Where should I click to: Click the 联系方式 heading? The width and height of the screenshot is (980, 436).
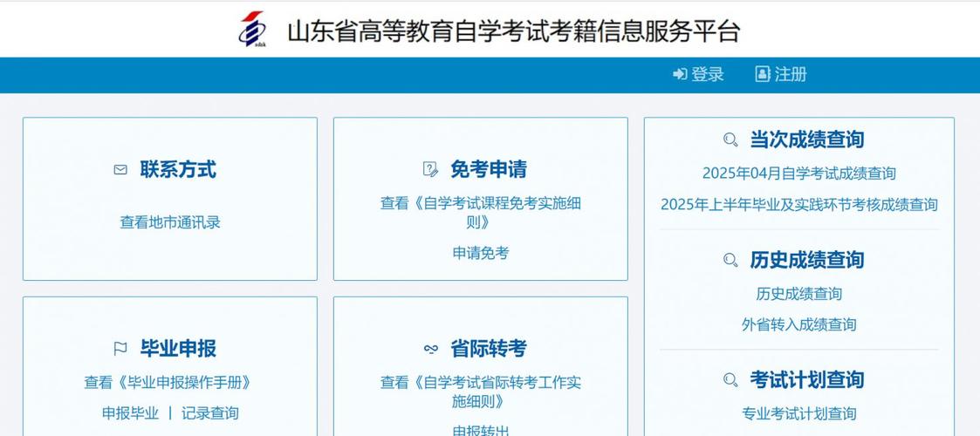(x=178, y=169)
